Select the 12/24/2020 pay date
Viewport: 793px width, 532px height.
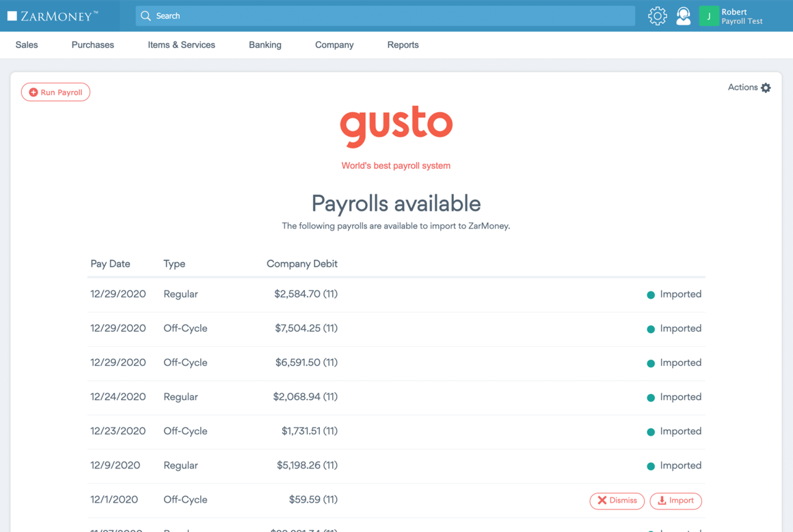[x=118, y=397]
